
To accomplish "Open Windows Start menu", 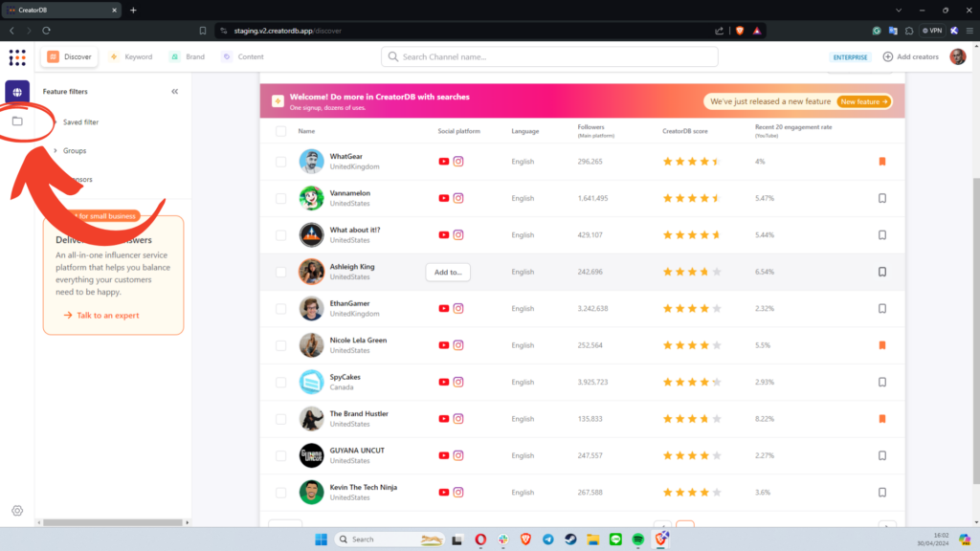I will pos(322,540).
